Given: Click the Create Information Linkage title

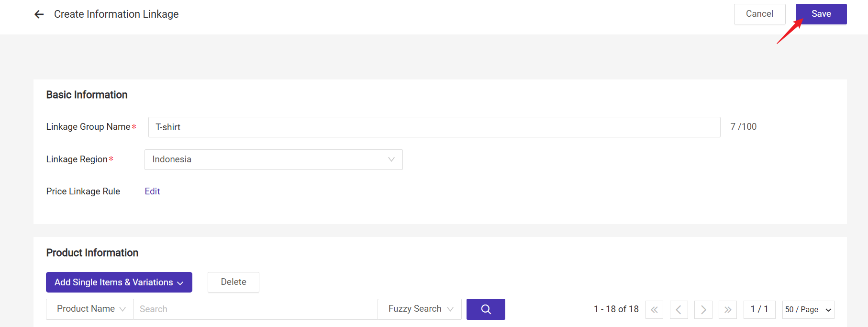Looking at the screenshot, I should click(116, 14).
